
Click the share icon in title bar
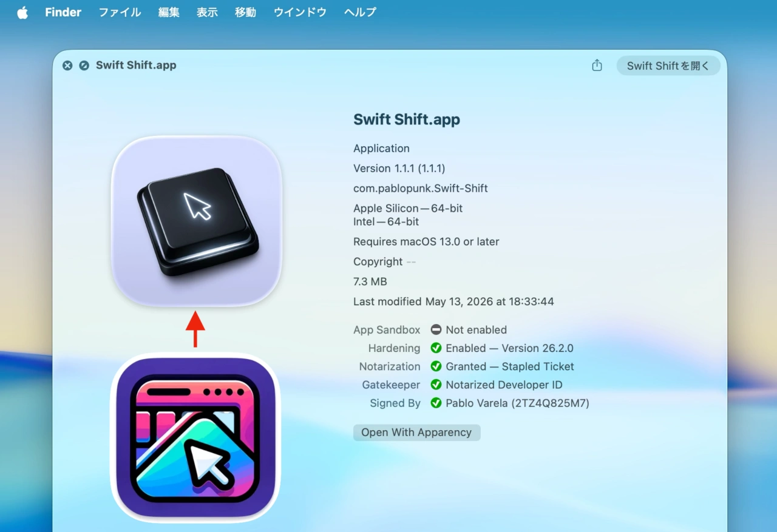coord(597,66)
